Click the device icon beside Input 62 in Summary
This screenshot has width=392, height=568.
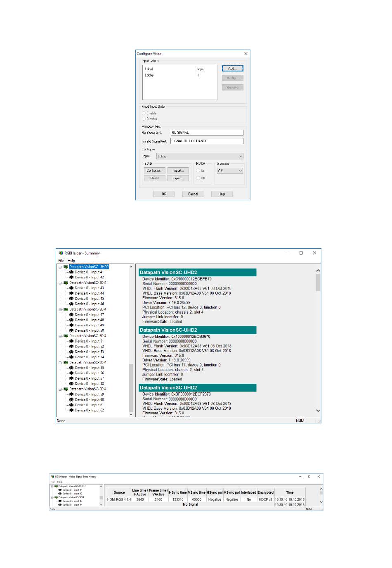point(71,410)
